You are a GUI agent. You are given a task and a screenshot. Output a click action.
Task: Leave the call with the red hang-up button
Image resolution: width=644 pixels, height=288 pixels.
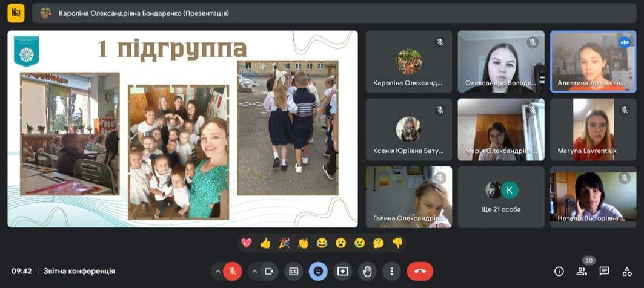pyautogui.click(x=420, y=271)
